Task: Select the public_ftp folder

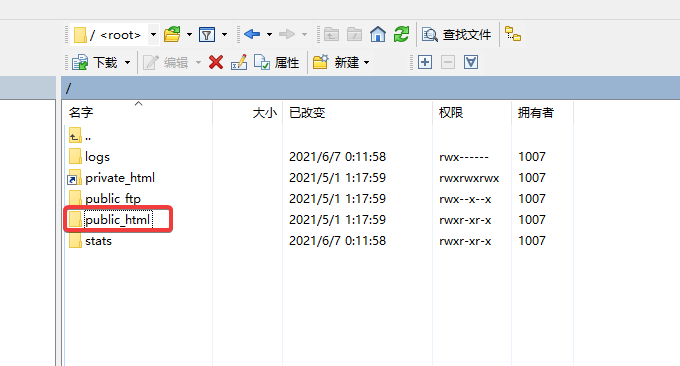Action: [113, 199]
